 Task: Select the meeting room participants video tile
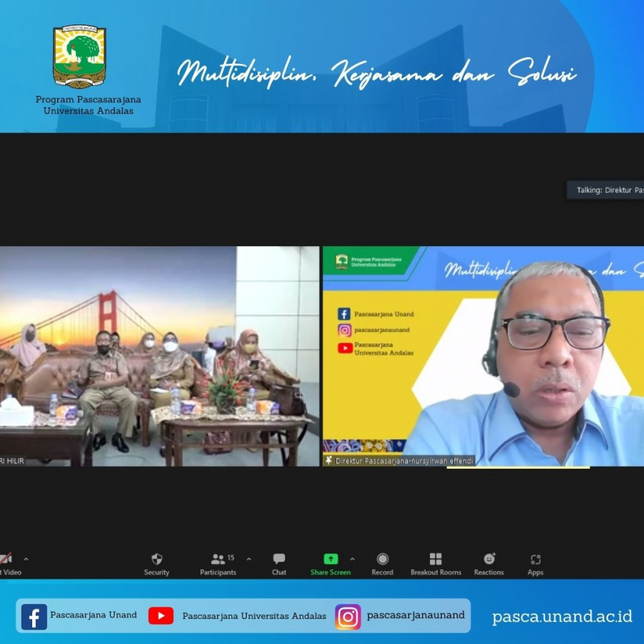159,356
